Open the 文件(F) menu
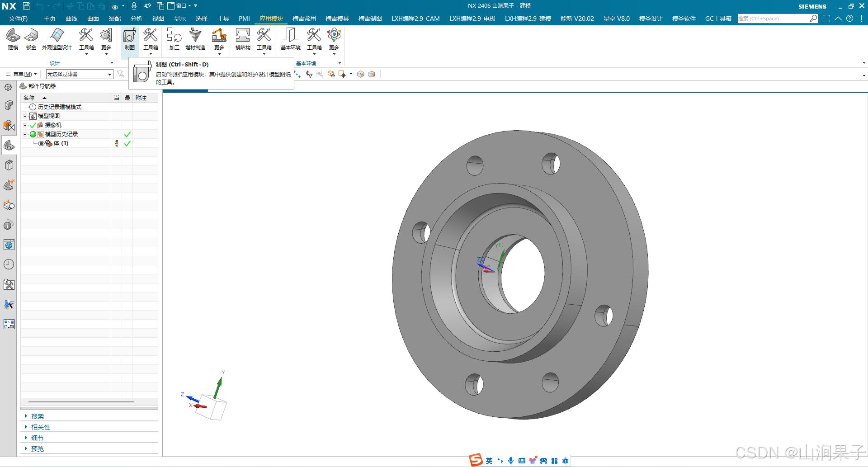 (18, 19)
